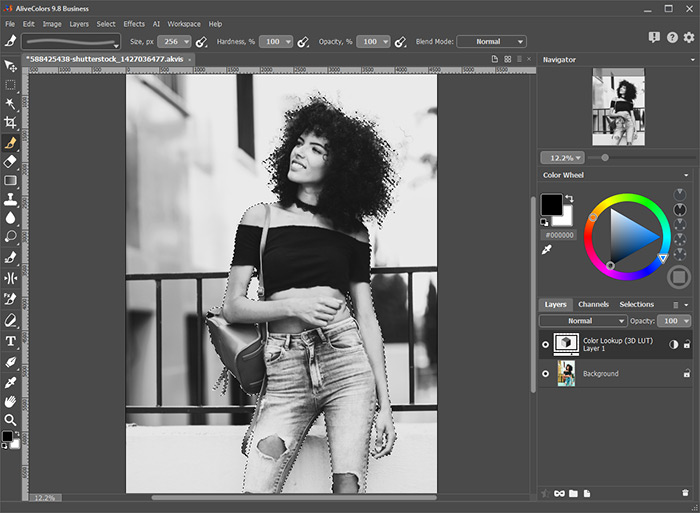
Task: Reset default colors in Color Wheel panel
Action: point(544,222)
